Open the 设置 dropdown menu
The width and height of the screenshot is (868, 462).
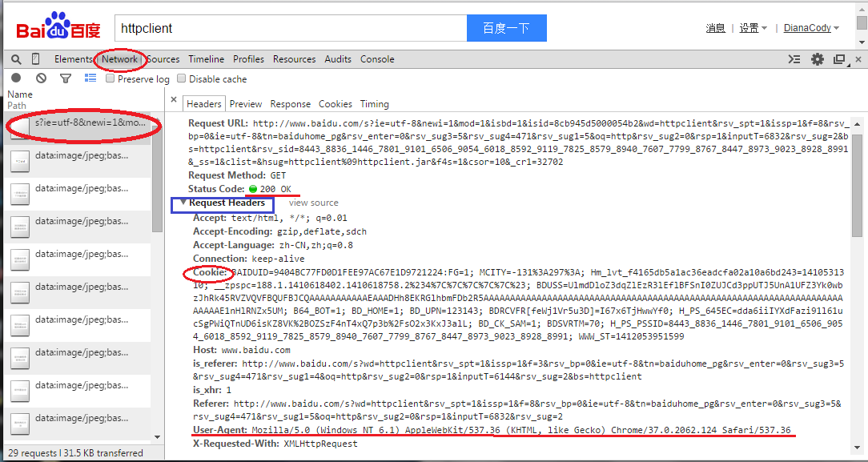click(753, 28)
